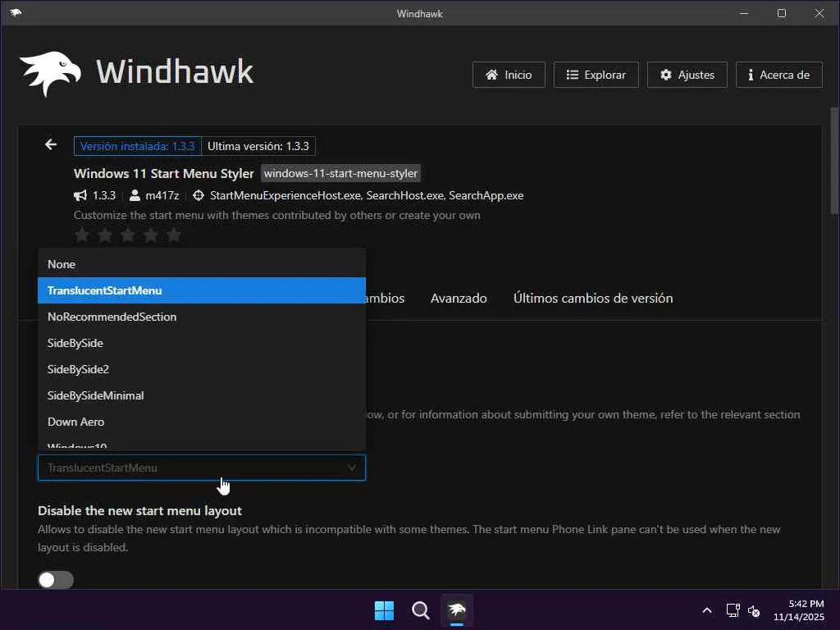The height and width of the screenshot is (630, 840).
Task: Click the windows-11-start-menu-styler id tag
Action: 340,174
